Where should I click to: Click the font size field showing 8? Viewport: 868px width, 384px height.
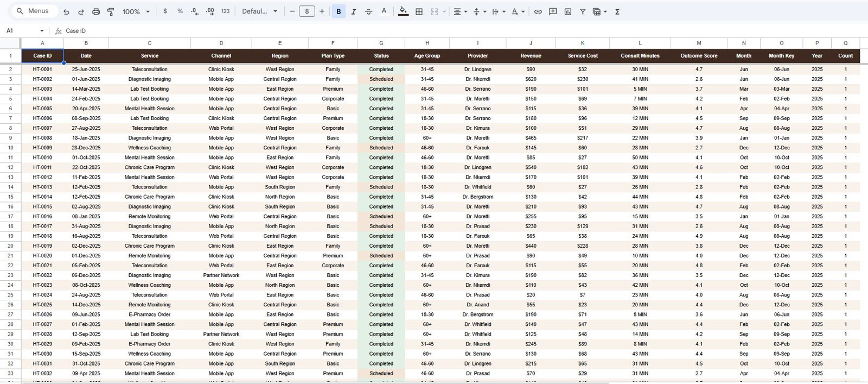click(307, 11)
